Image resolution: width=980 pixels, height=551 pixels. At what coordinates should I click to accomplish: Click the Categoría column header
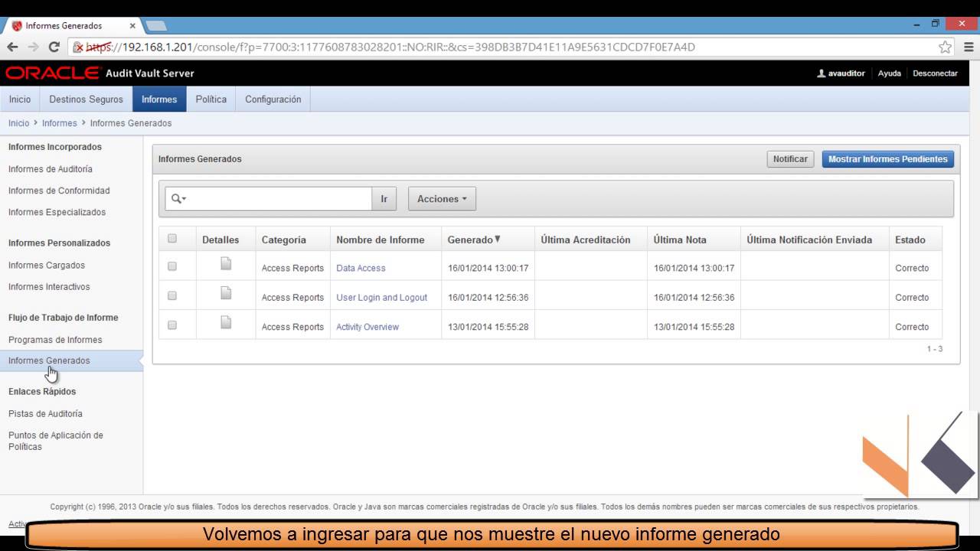point(283,240)
